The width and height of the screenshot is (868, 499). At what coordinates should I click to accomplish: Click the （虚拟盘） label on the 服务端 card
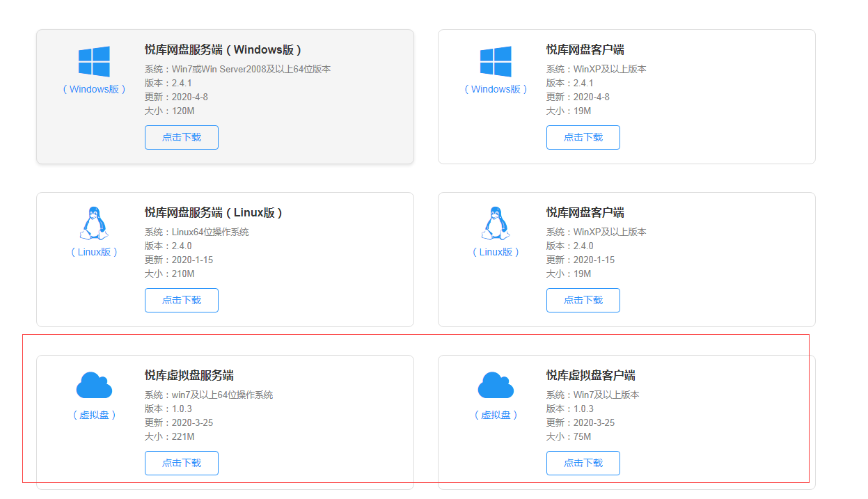pyautogui.click(x=94, y=415)
